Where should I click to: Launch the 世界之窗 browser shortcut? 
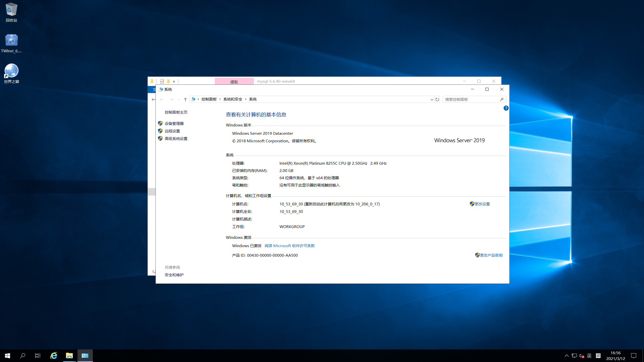pos(11,73)
